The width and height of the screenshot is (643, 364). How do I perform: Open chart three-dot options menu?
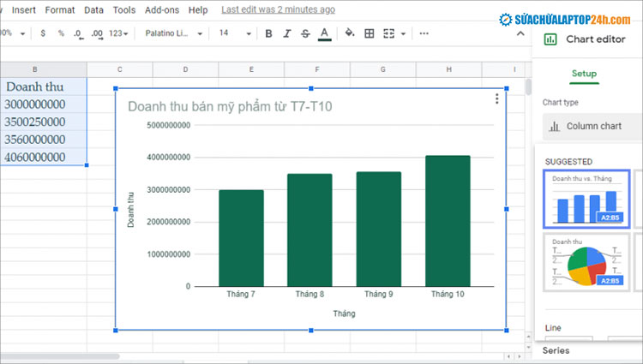pos(497,99)
